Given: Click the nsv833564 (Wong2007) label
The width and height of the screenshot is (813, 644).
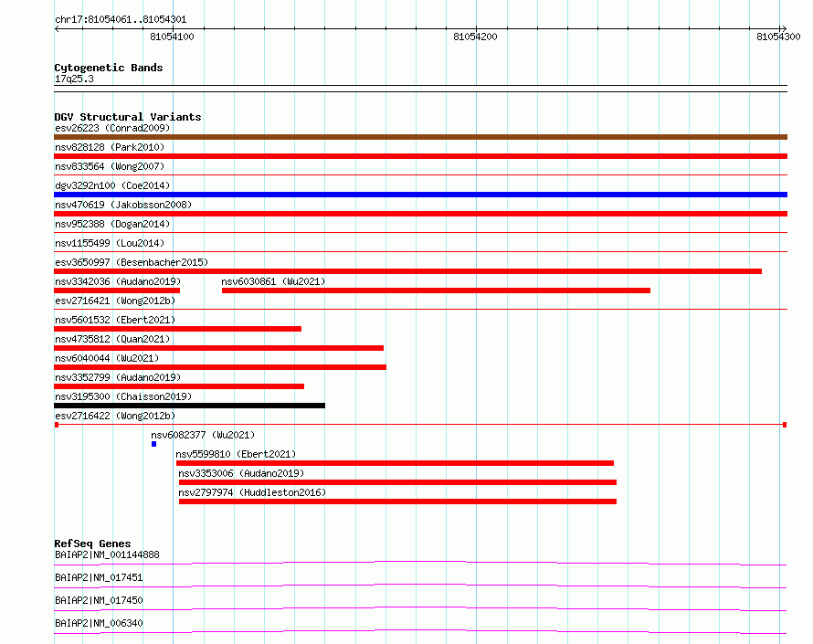Looking at the screenshot, I should tap(110, 166).
